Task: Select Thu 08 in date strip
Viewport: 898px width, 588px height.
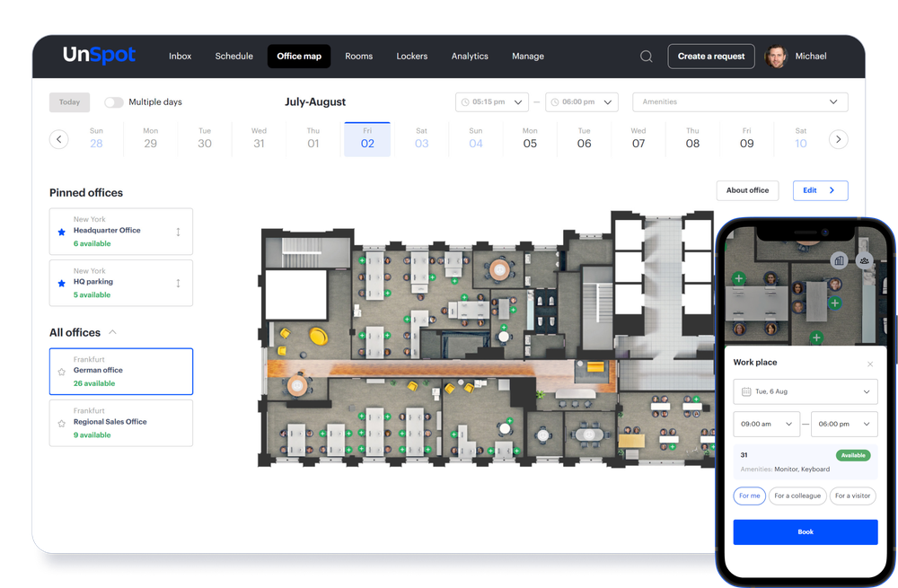Action: point(692,139)
